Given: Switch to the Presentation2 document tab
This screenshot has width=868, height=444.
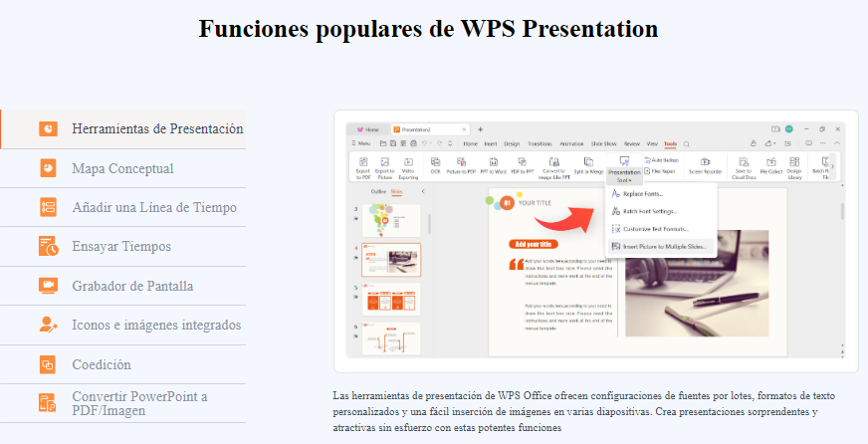Looking at the screenshot, I should pos(431,129).
